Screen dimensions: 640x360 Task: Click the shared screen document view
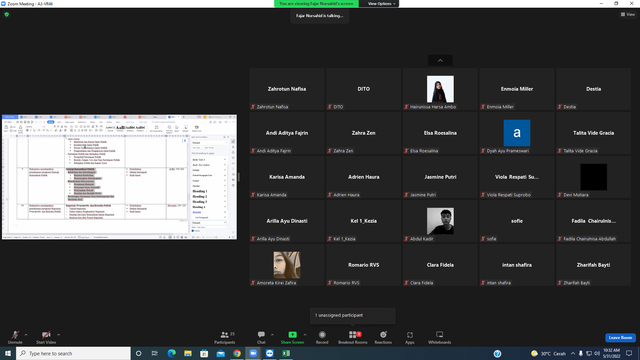click(x=119, y=177)
